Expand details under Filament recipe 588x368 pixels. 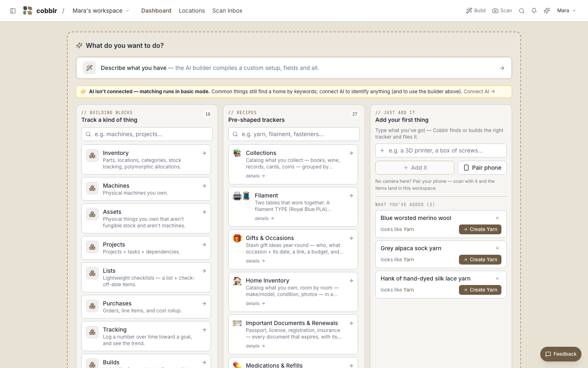pyautogui.click(x=264, y=218)
